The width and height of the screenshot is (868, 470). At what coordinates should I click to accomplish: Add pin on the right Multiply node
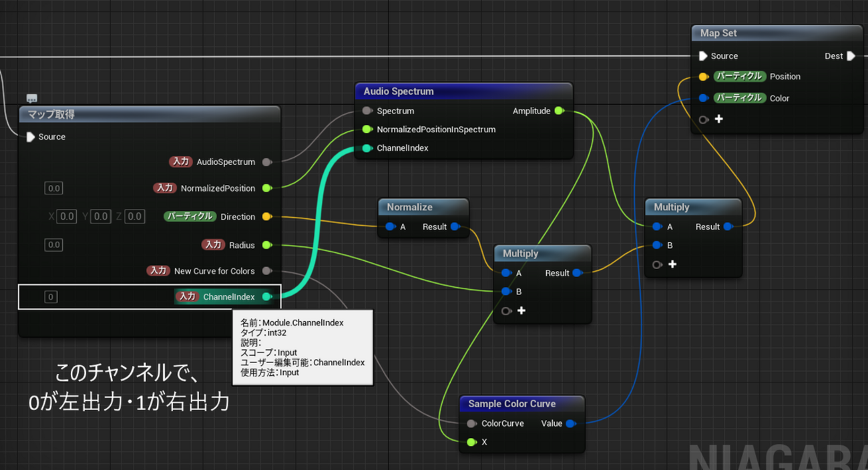[672, 264]
